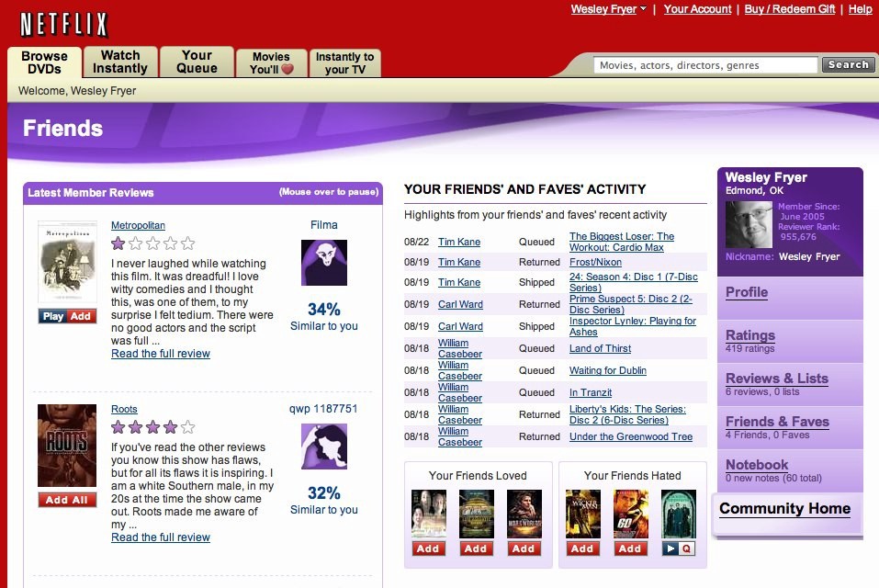Open the Frost/Nixon link
Viewport: 879px width, 588px height.
595,263
